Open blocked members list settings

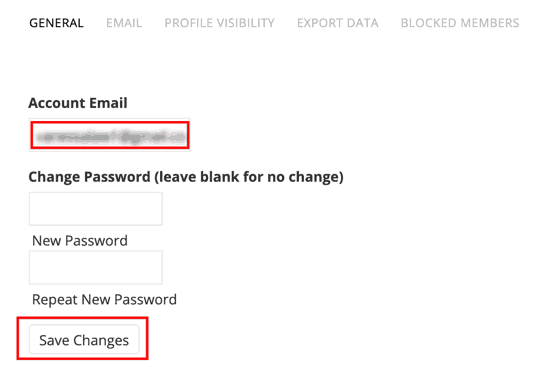click(460, 23)
